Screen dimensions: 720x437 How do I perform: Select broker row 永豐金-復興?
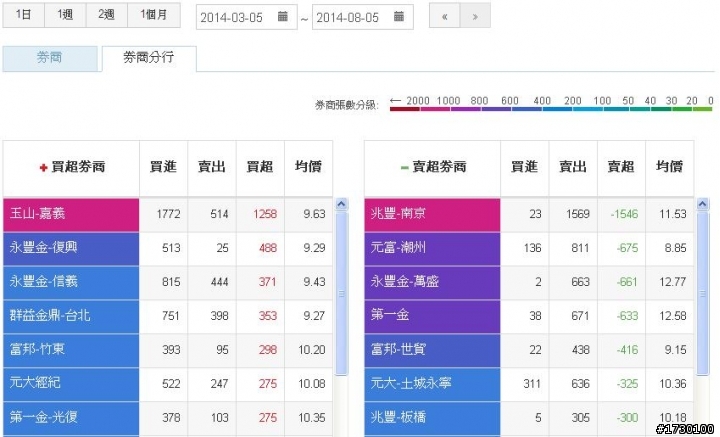pyautogui.click(x=71, y=249)
